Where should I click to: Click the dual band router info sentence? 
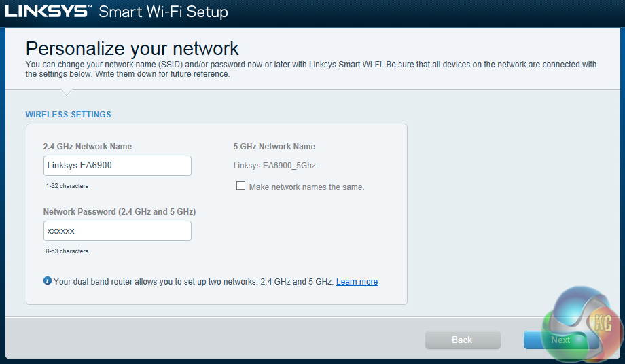(194, 282)
